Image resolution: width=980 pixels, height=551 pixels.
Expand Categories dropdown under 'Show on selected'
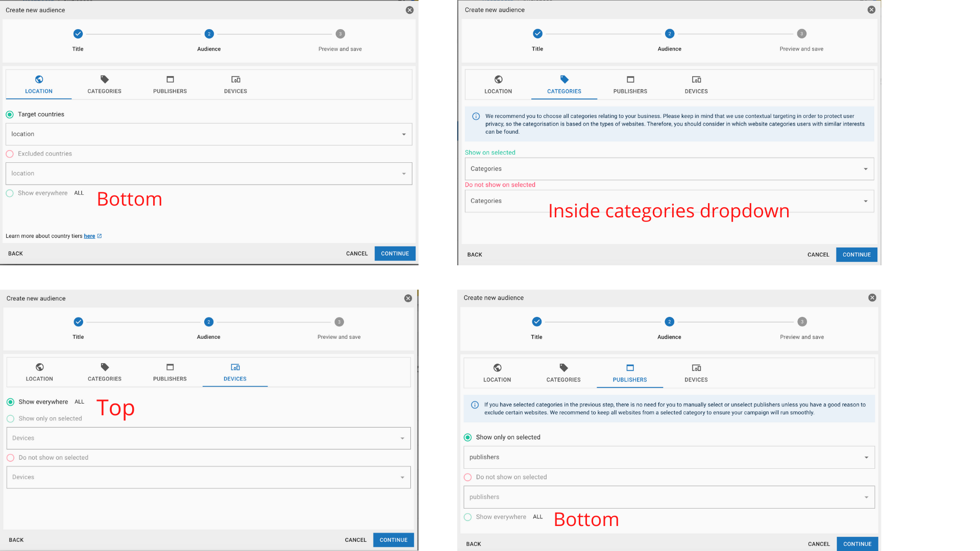click(669, 169)
